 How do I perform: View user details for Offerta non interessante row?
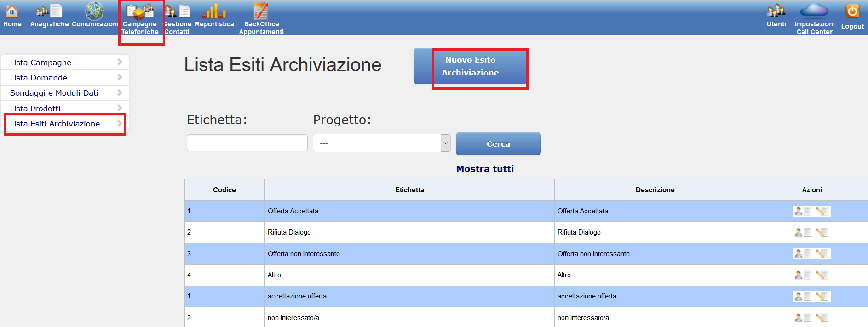(x=803, y=254)
